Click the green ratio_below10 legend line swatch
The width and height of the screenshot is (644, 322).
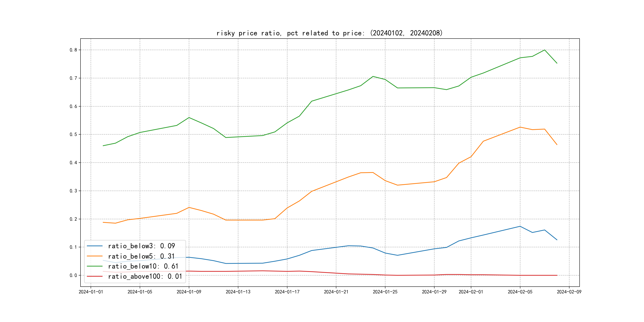94,266
